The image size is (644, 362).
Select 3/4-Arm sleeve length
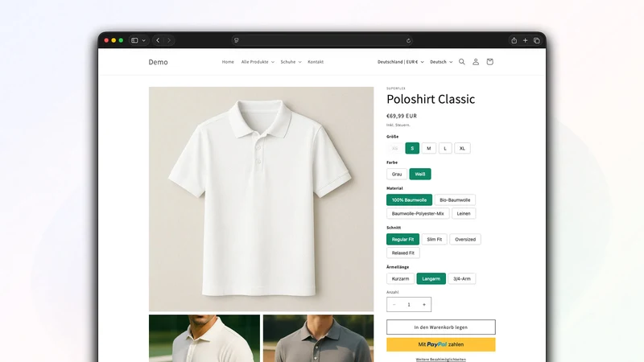[x=462, y=278]
